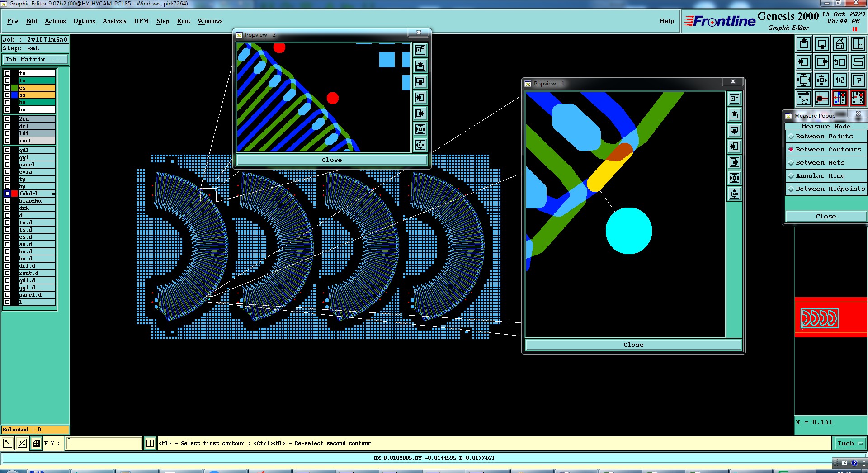Image resolution: width=868 pixels, height=473 pixels.
Task: Click the angle measurement icon in bottom bar
Action: tap(22, 443)
